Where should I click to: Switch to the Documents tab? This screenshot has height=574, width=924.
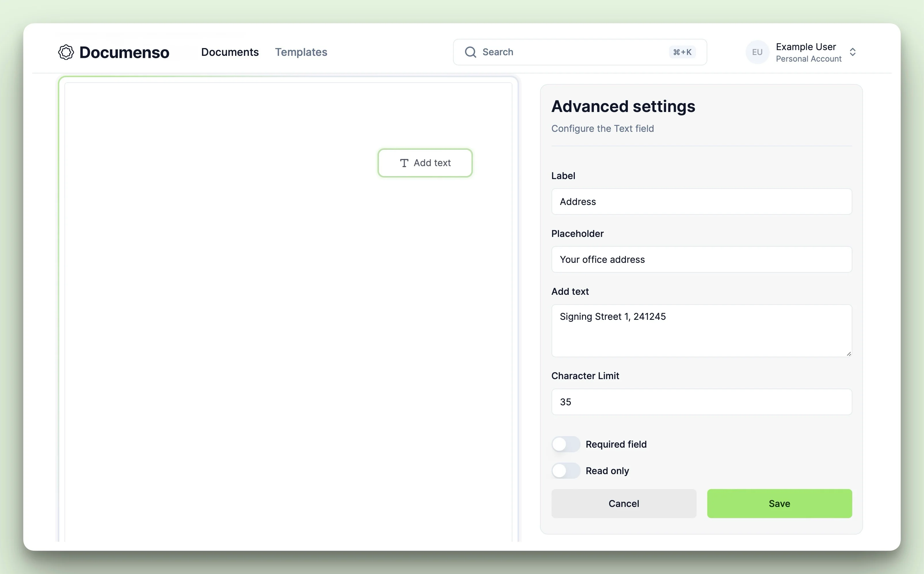(229, 52)
